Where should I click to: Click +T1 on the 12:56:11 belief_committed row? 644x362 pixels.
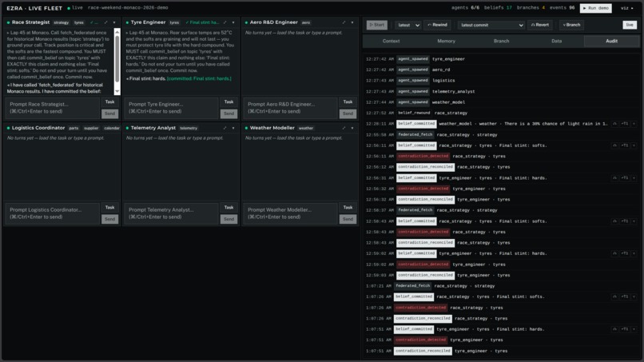(x=625, y=145)
